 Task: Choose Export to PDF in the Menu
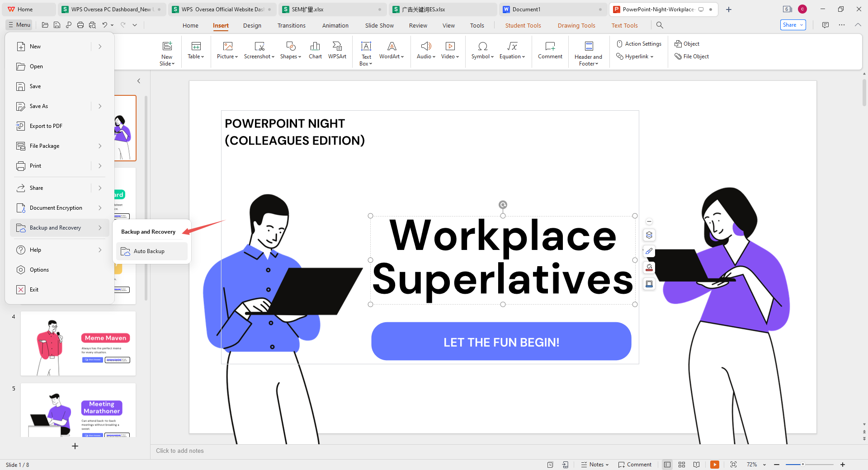[x=46, y=126]
